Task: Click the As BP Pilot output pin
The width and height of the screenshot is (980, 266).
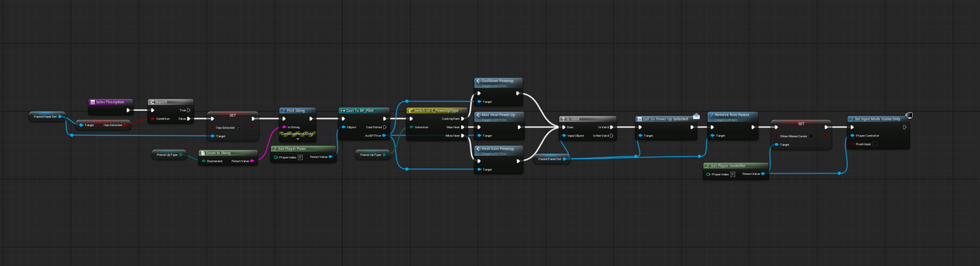Action: point(384,136)
